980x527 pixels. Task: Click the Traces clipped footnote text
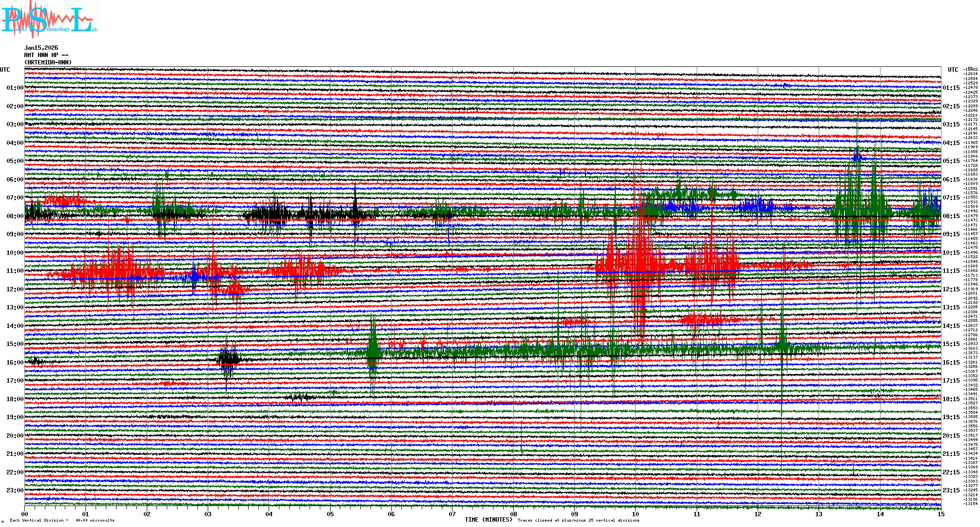[578, 520]
